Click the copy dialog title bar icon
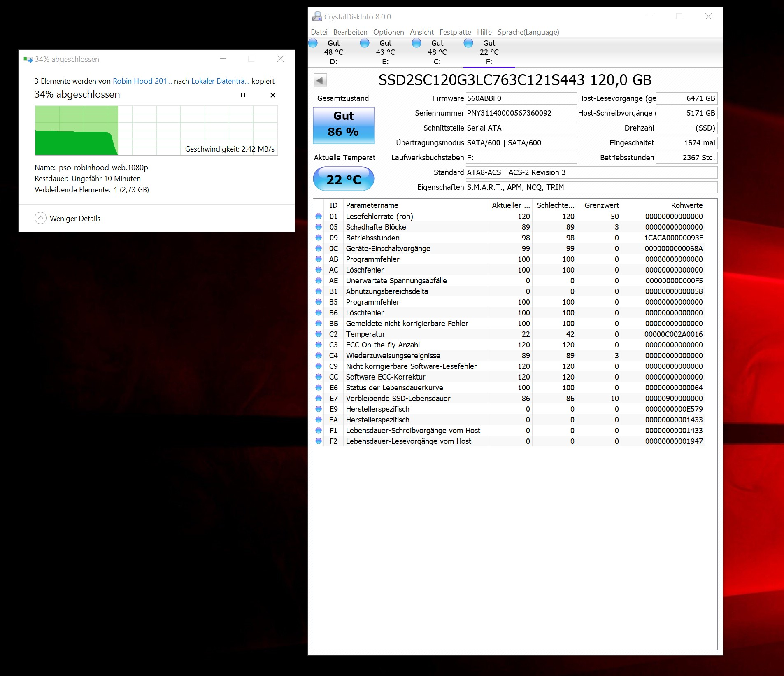This screenshot has height=676, width=784. click(28, 59)
